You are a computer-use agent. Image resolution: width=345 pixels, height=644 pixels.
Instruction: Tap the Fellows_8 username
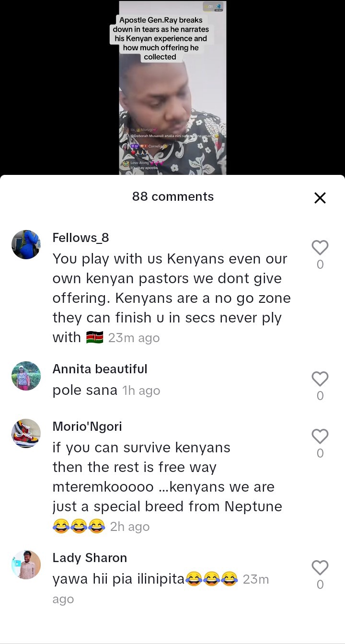pyautogui.click(x=80, y=238)
